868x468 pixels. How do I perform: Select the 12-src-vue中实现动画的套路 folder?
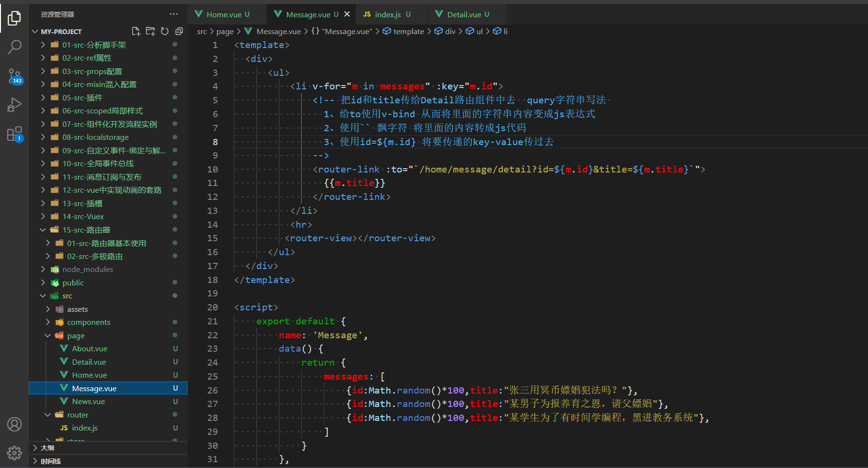[x=108, y=190]
